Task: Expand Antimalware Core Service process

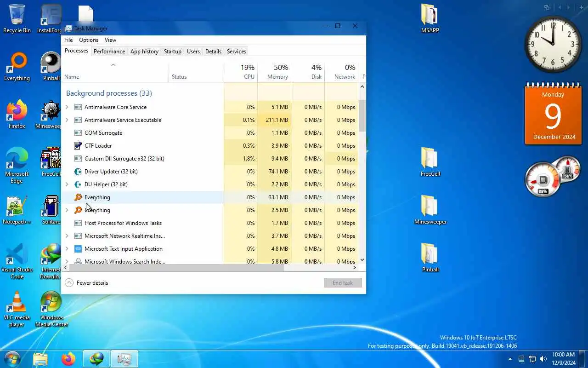Action: pos(67,107)
